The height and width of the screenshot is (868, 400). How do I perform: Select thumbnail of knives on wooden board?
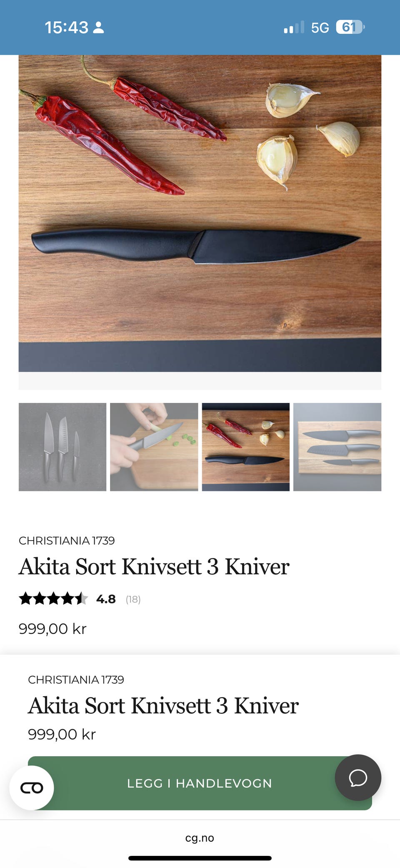(x=337, y=447)
